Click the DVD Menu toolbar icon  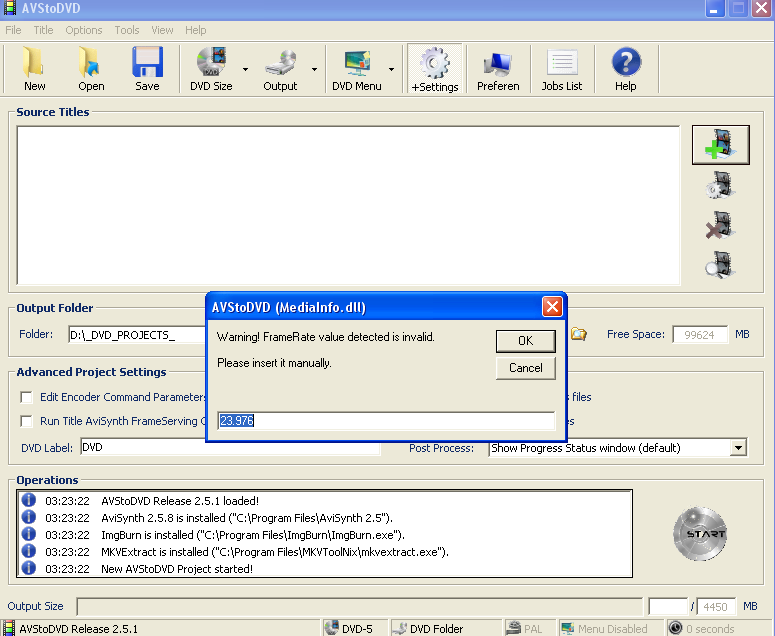[356, 68]
